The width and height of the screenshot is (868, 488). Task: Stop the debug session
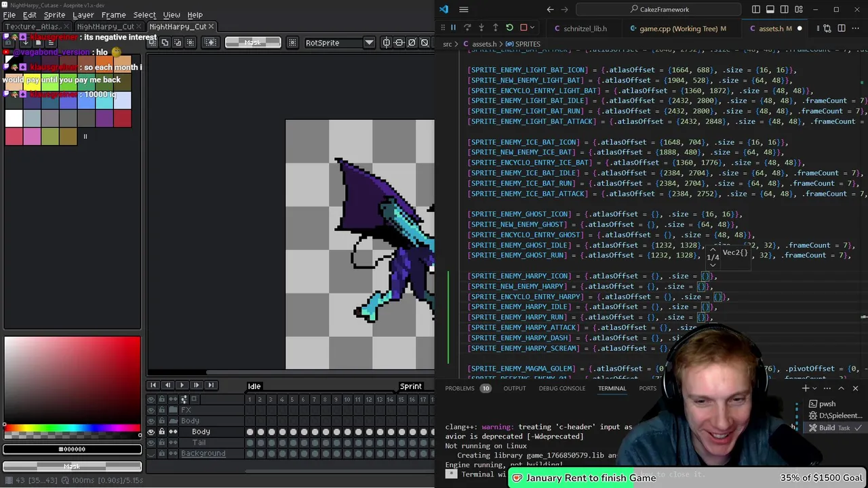[524, 28]
